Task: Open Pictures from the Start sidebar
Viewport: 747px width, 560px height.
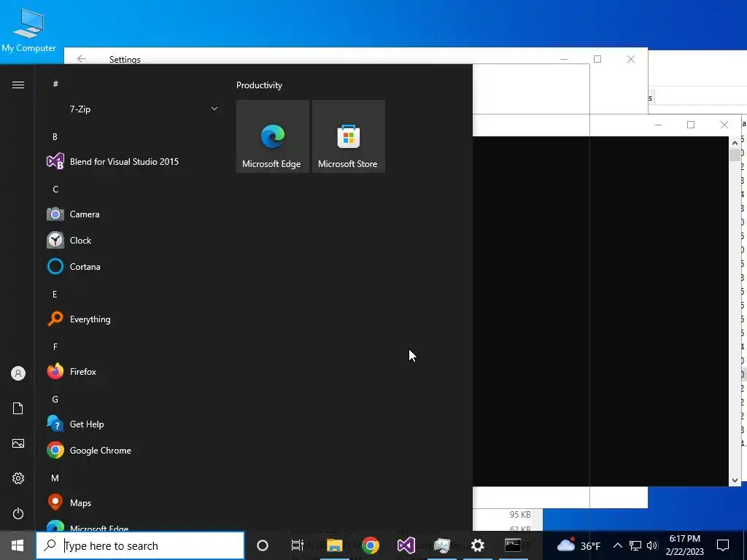Action: pyautogui.click(x=18, y=443)
